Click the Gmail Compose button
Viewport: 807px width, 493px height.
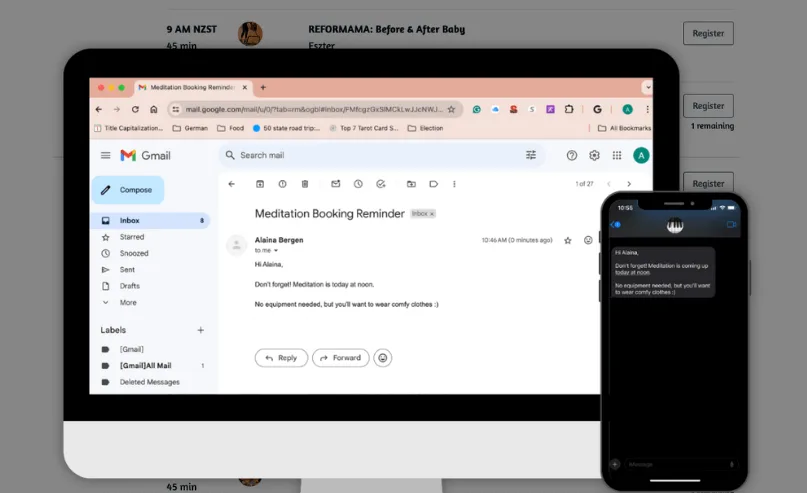[x=127, y=190]
